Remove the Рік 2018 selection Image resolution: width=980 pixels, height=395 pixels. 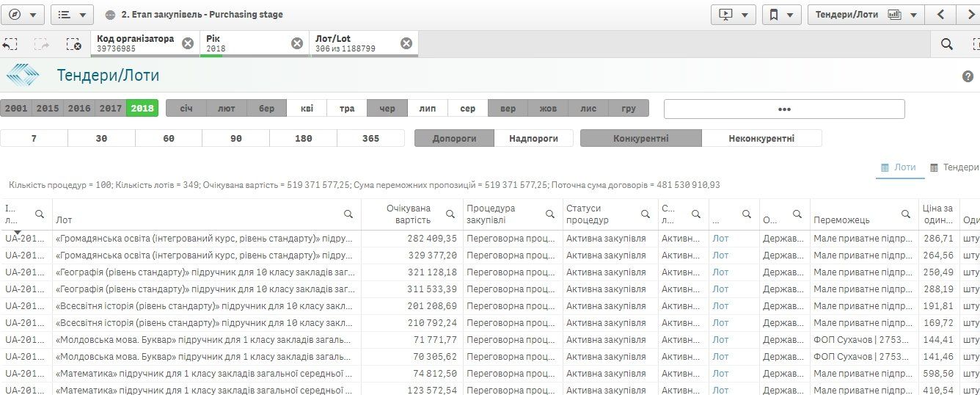pos(297,43)
